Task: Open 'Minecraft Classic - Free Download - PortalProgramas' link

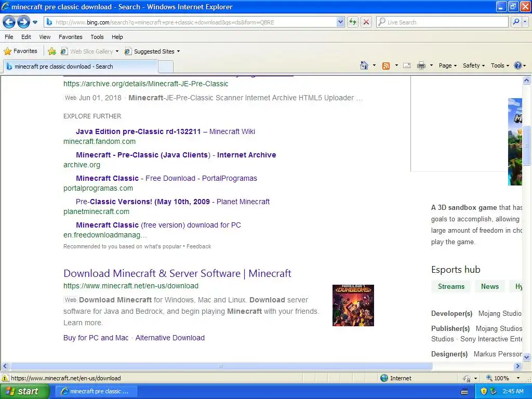Action: tap(166, 179)
